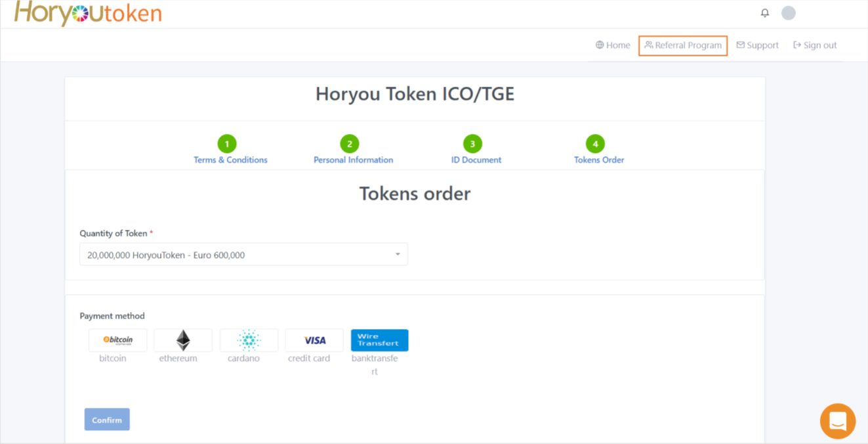
Task: Go to Home in navigation
Action: click(x=613, y=45)
